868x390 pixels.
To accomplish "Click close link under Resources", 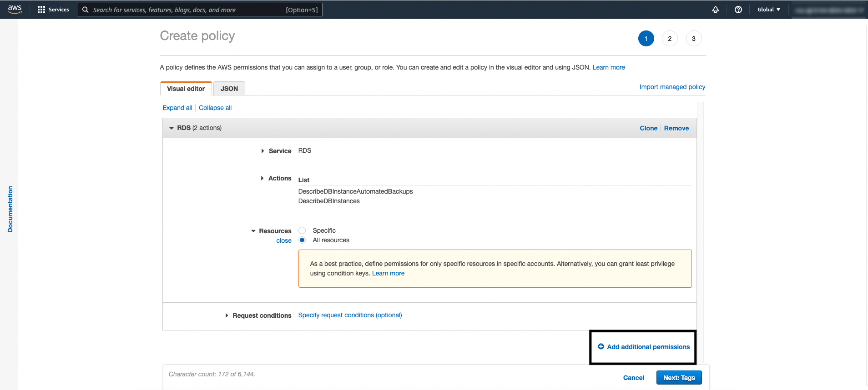I will coord(284,240).
